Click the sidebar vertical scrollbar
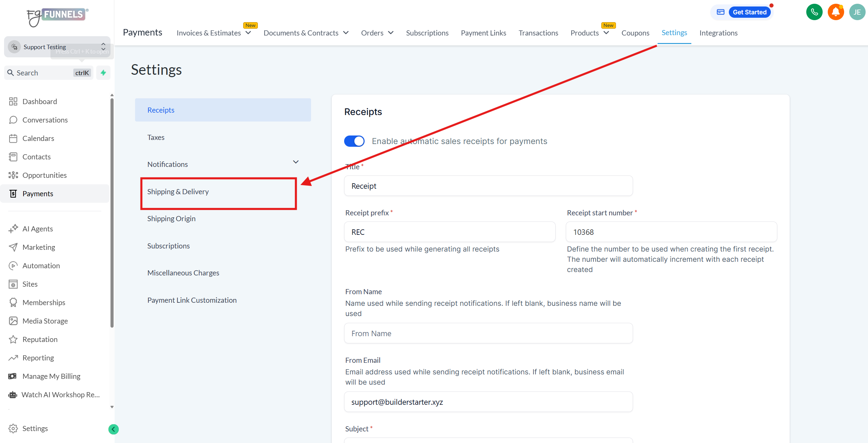 click(112, 212)
